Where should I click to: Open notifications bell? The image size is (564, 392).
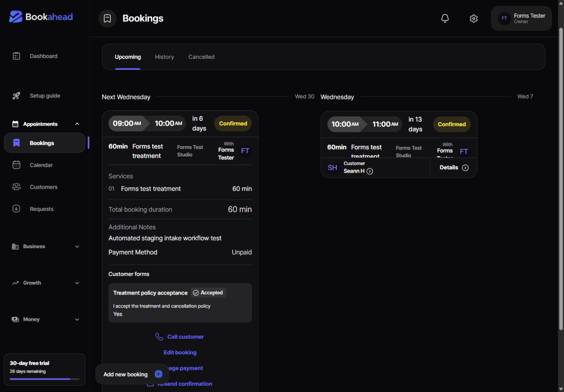click(x=445, y=18)
